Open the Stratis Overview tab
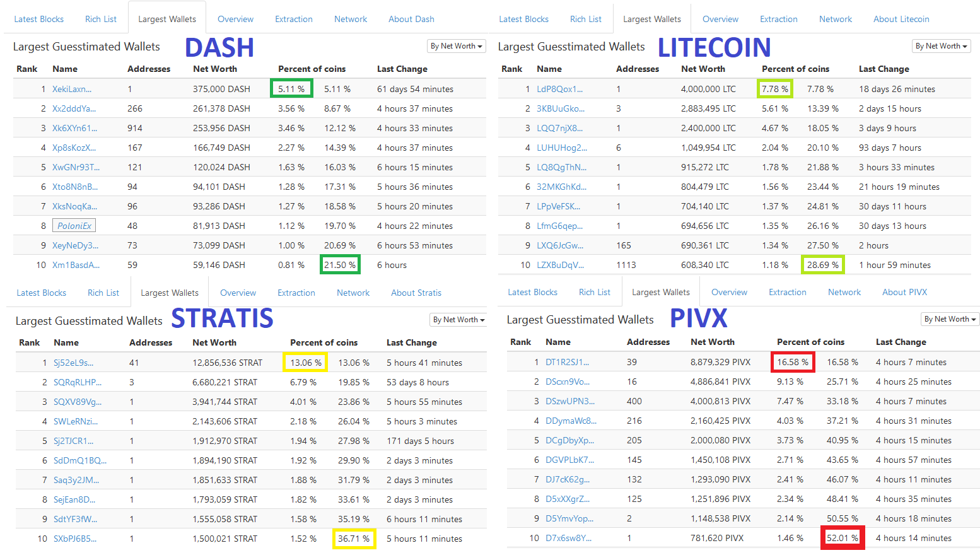 238,293
